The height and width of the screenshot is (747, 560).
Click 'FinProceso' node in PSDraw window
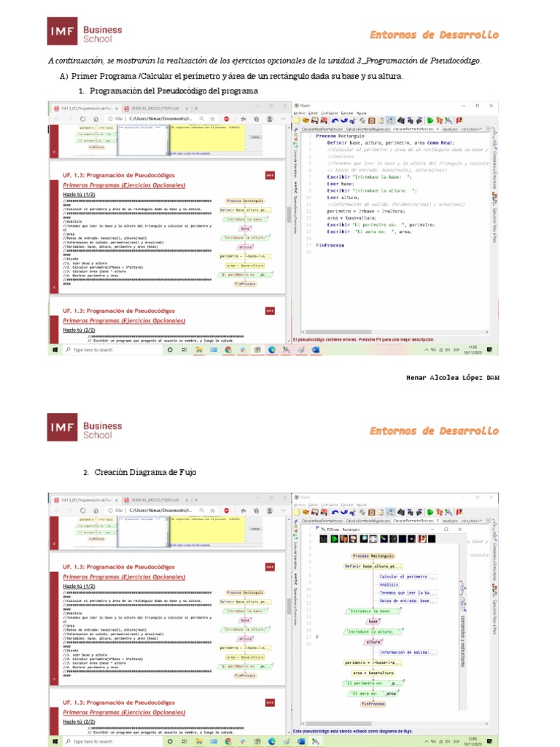point(373,704)
